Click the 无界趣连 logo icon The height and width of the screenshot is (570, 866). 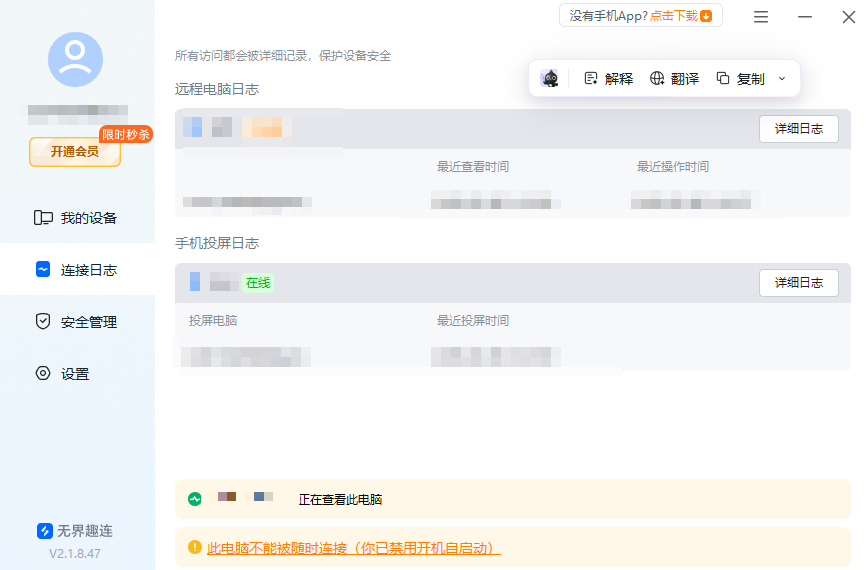point(45,531)
